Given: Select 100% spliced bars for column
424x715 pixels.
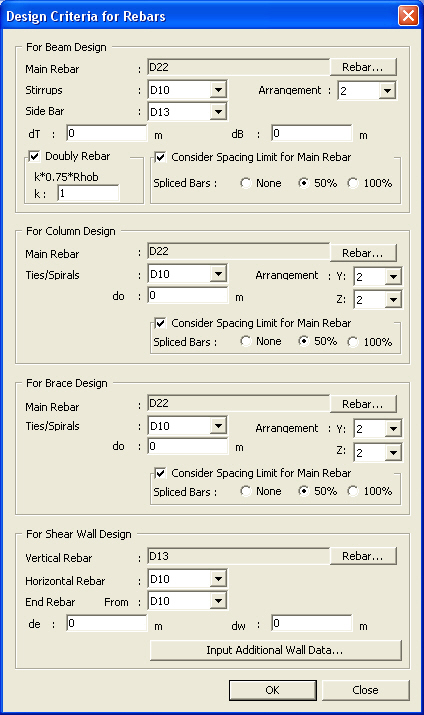Looking at the screenshot, I should 353,342.
